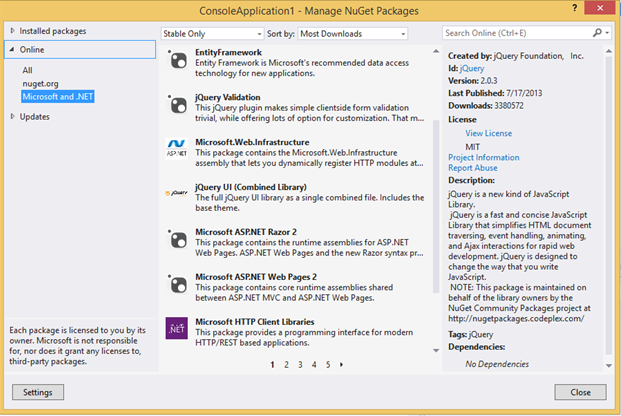Click the package list scrollbar thumb
621x416 pixels.
click(x=436, y=206)
